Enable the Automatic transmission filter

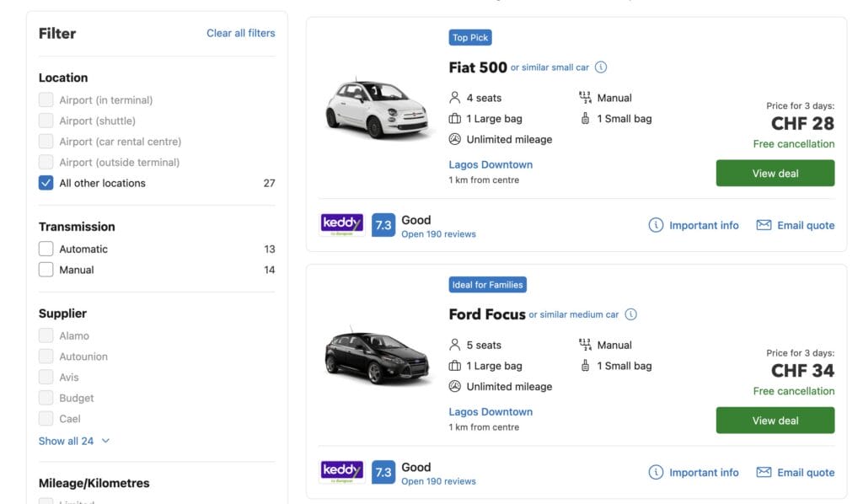pos(46,249)
